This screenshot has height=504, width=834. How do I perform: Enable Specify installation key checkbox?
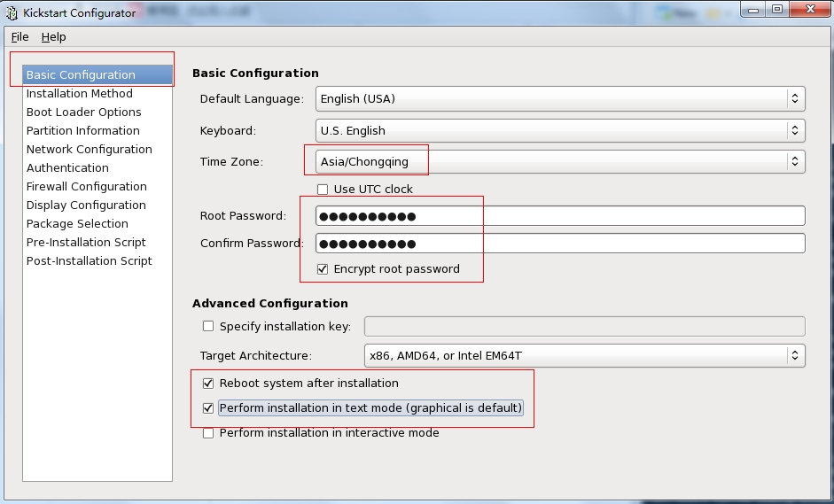pyautogui.click(x=208, y=327)
